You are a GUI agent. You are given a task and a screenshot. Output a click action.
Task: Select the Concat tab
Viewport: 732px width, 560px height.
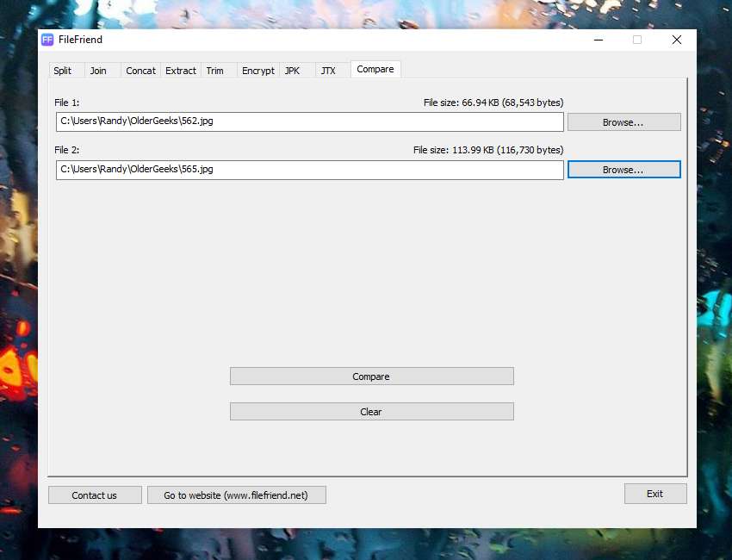(140, 71)
